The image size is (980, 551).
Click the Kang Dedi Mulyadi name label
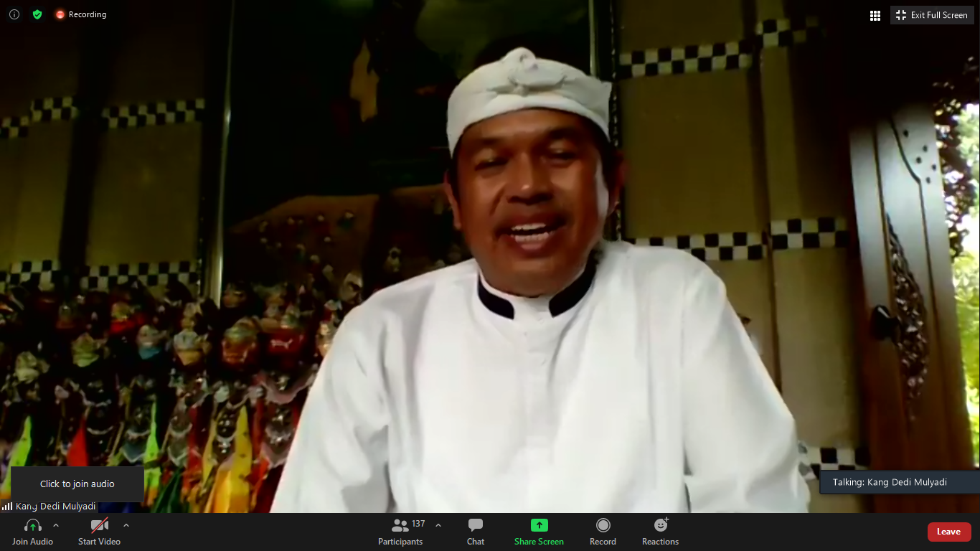click(x=56, y=507)
